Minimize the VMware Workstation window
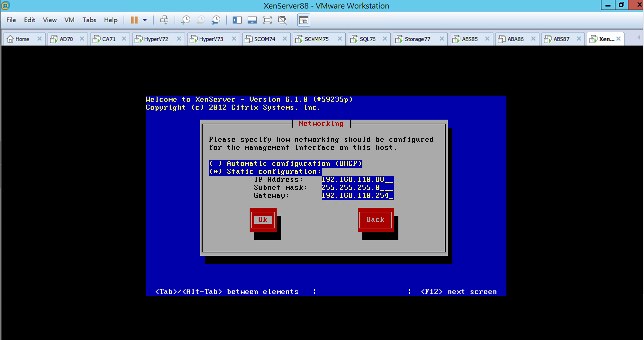Image resolution: width=644 pixels, height=340 pixels. coord(607,5)
